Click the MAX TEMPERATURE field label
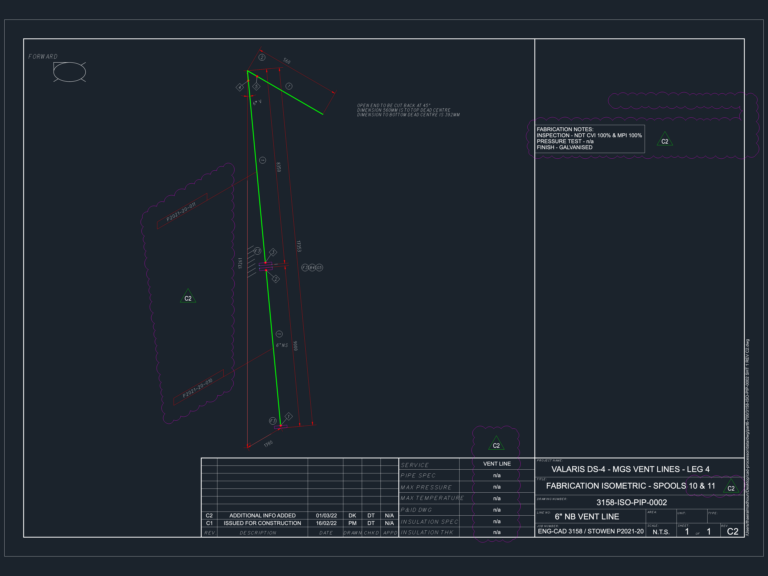 click(432, 498)
